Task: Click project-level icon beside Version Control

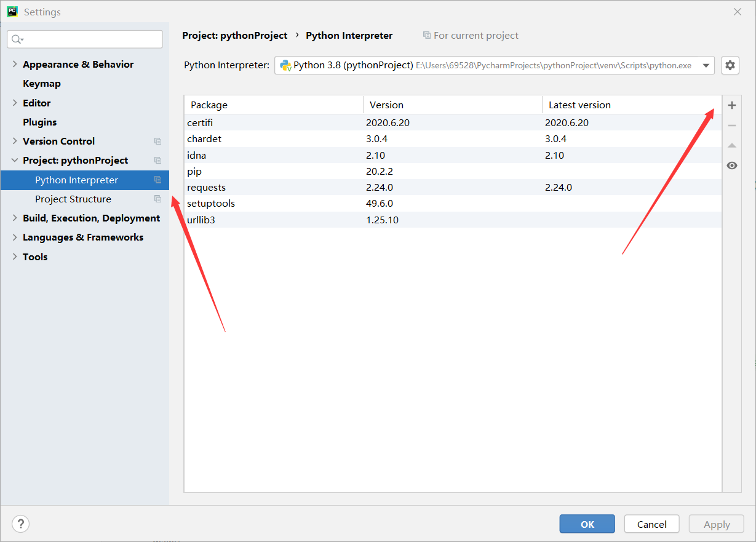Action: pyautogui.click(x=157, y=141)
